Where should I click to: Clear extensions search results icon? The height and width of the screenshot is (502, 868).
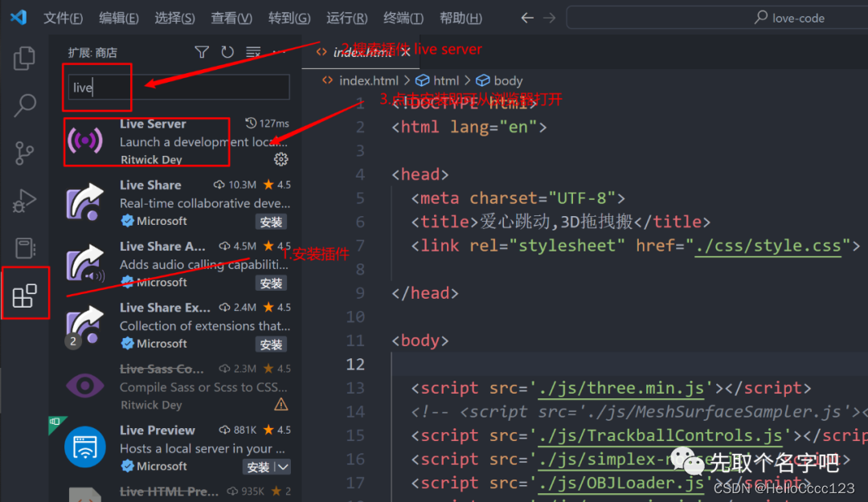[253, 52]
